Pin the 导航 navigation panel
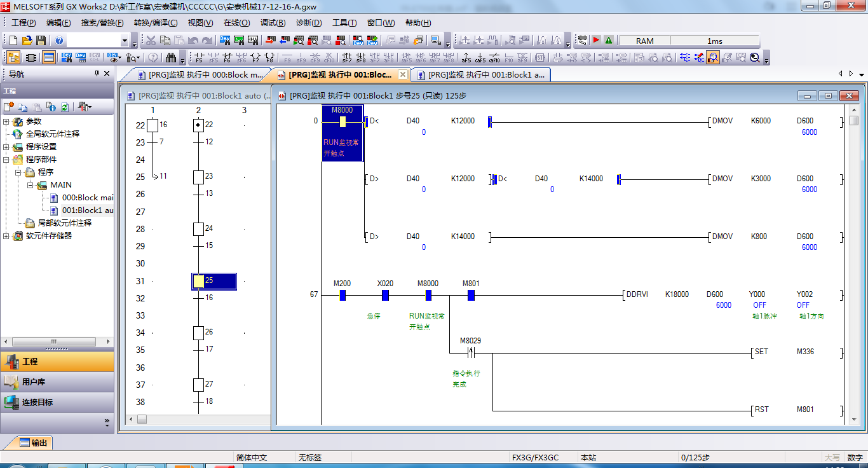Screen dimensions: 868x468 pyautogui.click(x=97, y=74)
